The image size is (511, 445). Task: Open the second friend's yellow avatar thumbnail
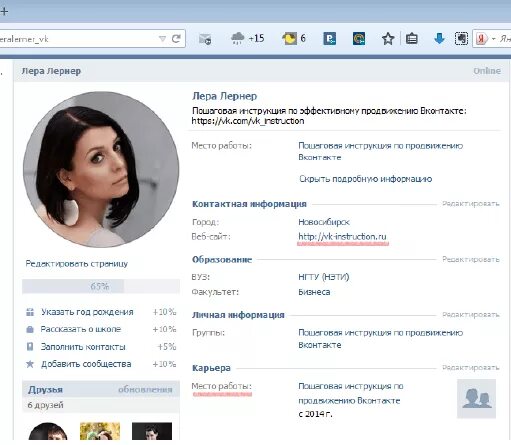[100, 431]
